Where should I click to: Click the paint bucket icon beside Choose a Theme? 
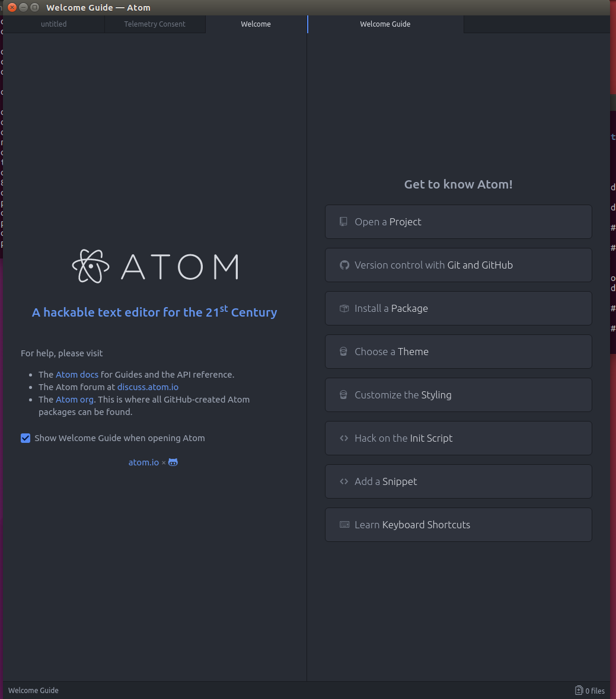(343, 352)
